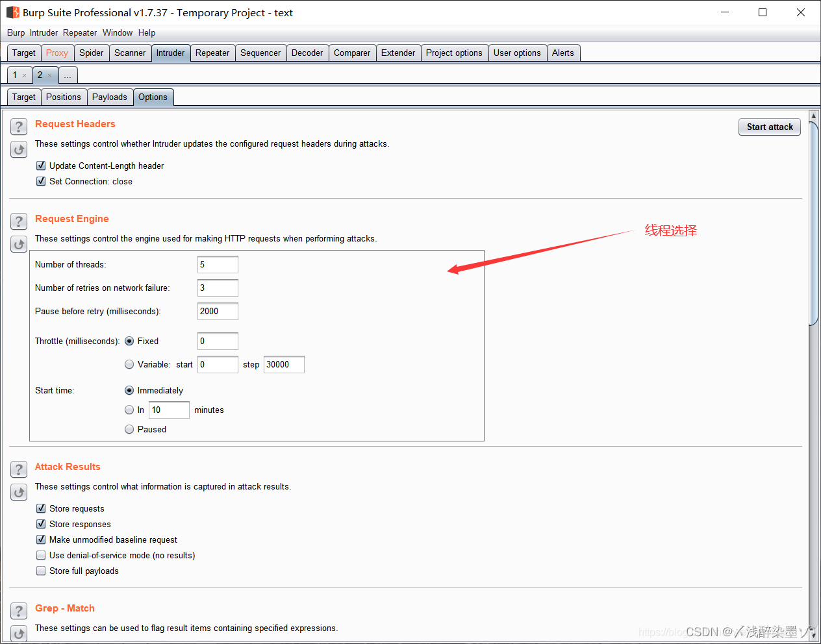The height and width of the screenshot is (644, 821).
Task: Close Intruder attack tab 1
Action: pos(25,75)
